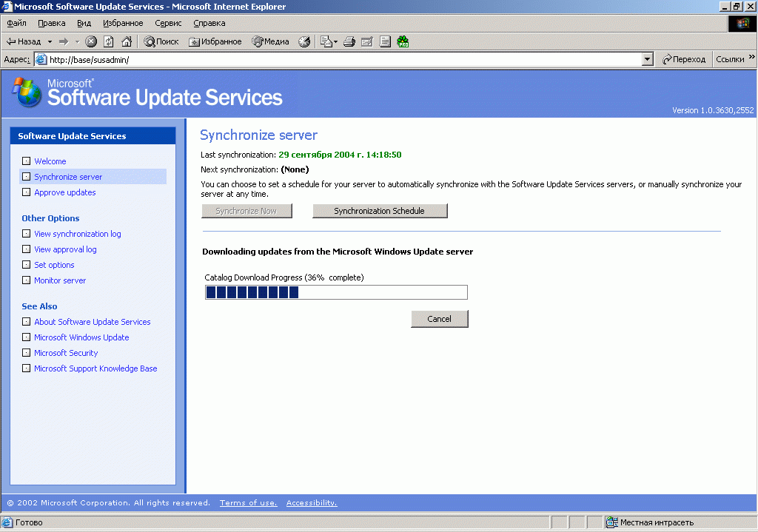Click the Edit page toolbar icon
This screenshot has height=532, width=758.
367,41
